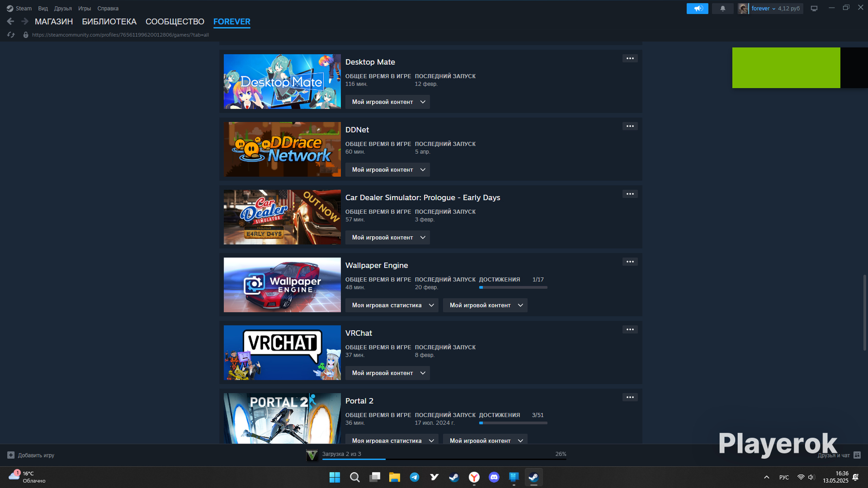868x488 pixels.
Task: Open the DDrace Network thumbnail
Action: point(282,149)
